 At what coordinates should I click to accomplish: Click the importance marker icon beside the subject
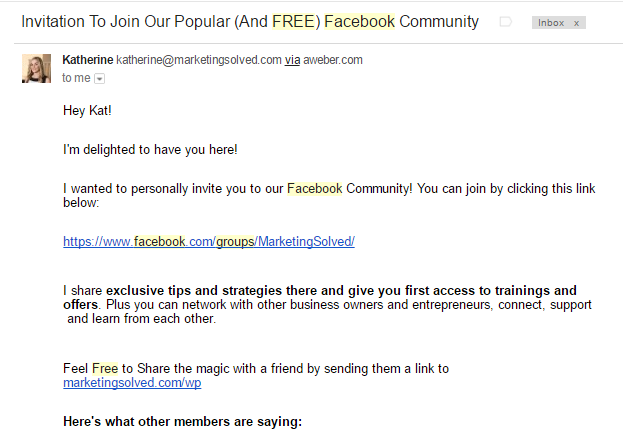click(505, 22)
